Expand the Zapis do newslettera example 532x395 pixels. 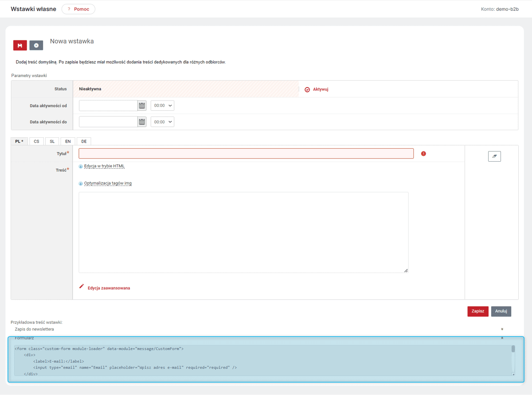point(502,329)
